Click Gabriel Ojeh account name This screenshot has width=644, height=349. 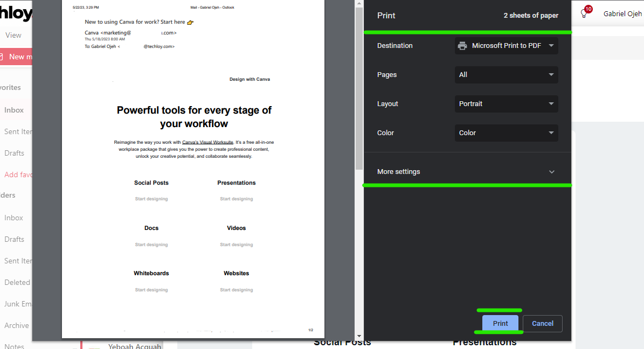point(622,13)
